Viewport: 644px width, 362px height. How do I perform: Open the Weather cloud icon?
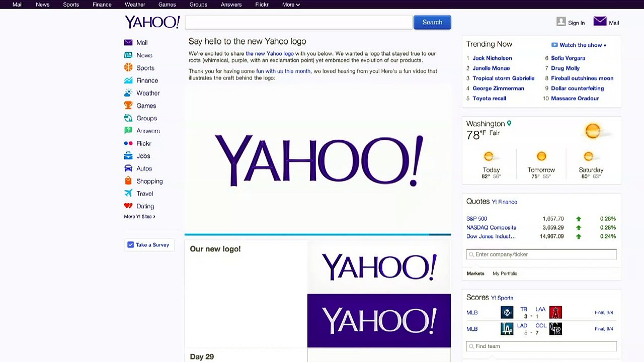(x=128, y=93)
